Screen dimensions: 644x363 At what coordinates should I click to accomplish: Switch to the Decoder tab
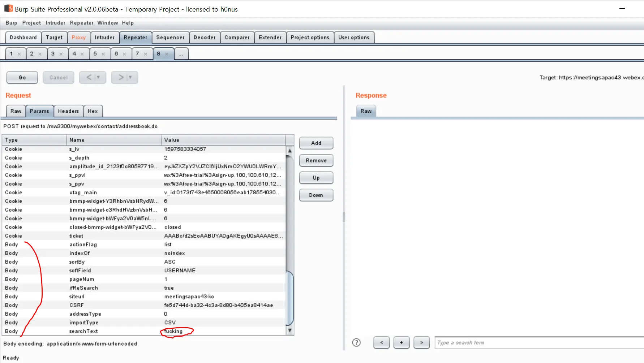point(205,37)
